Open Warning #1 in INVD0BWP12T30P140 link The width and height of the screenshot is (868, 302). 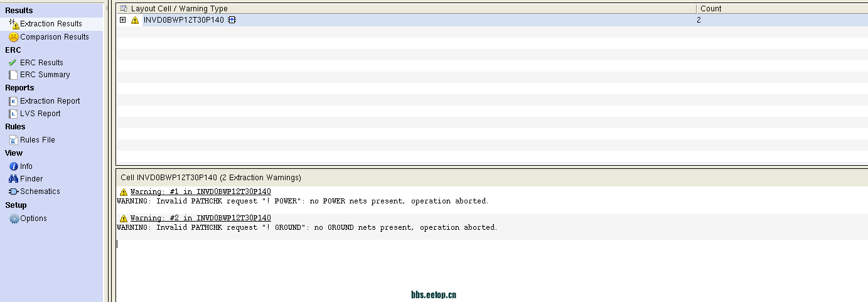[200, 191]
